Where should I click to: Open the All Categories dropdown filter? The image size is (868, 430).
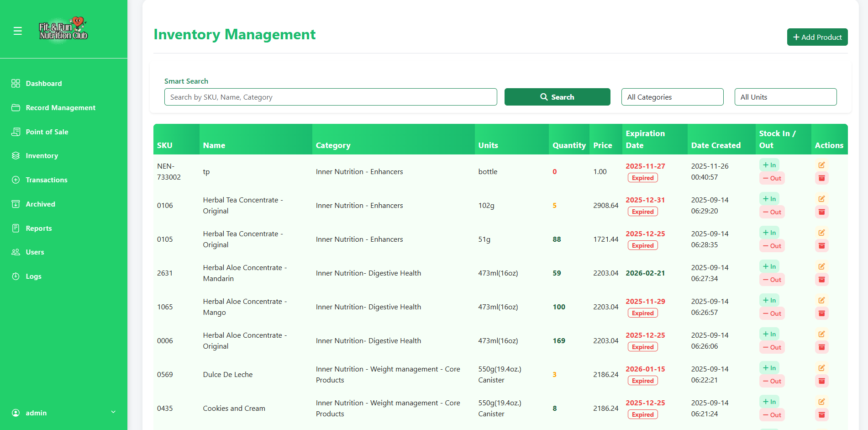click(672, 97)
